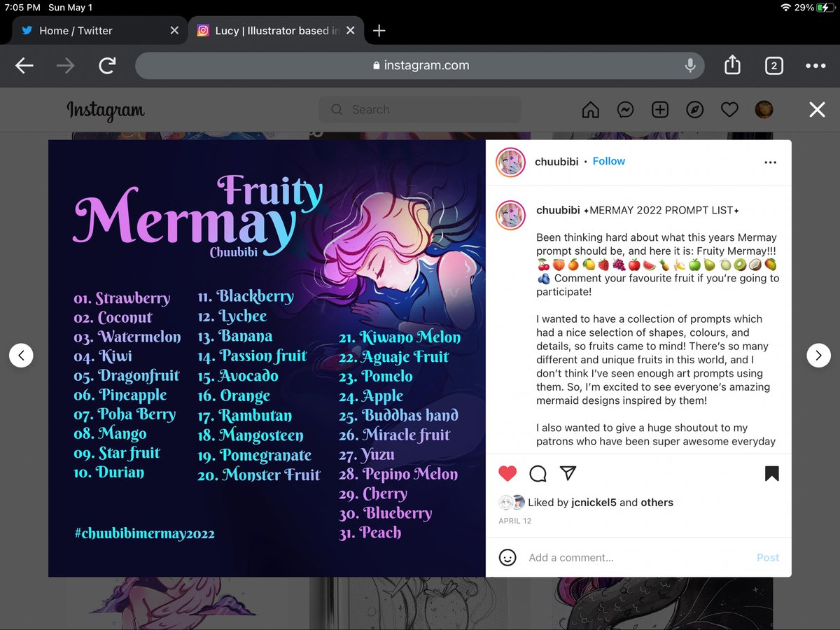Click the Instagram logo
Viewport: 840px width, 630px height.
click(106, 110)
